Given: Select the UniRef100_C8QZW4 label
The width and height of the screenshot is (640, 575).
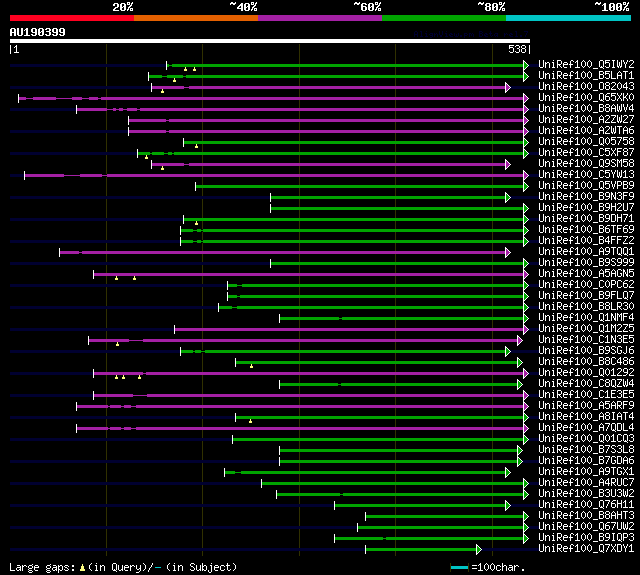Looking at the screenshot, I should 586,384.
